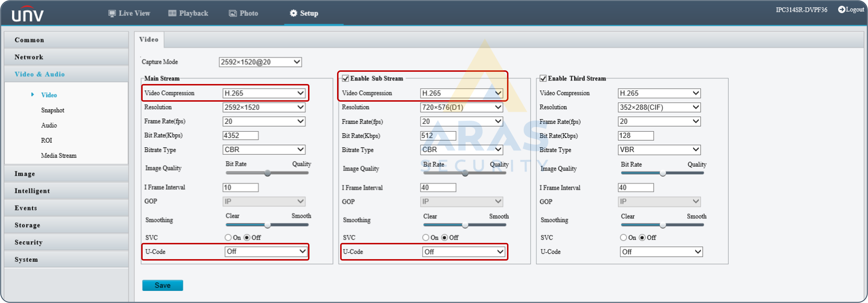Click the Playback film icon
Viewport: 868px width, 303px height.
172,13
